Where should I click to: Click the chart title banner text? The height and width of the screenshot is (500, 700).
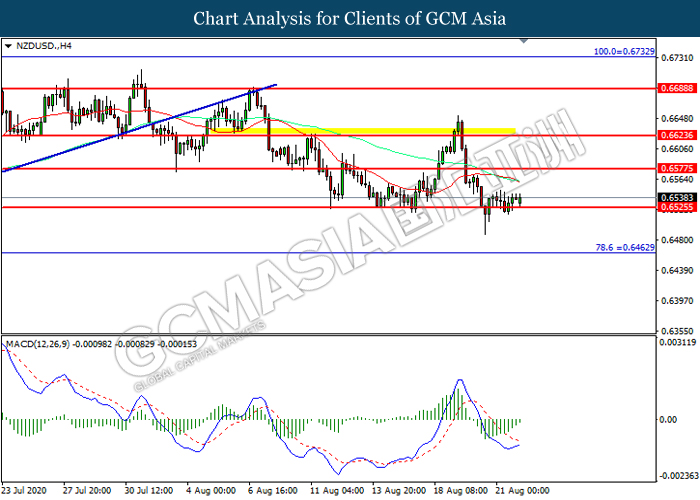click(x=349, y=18)
